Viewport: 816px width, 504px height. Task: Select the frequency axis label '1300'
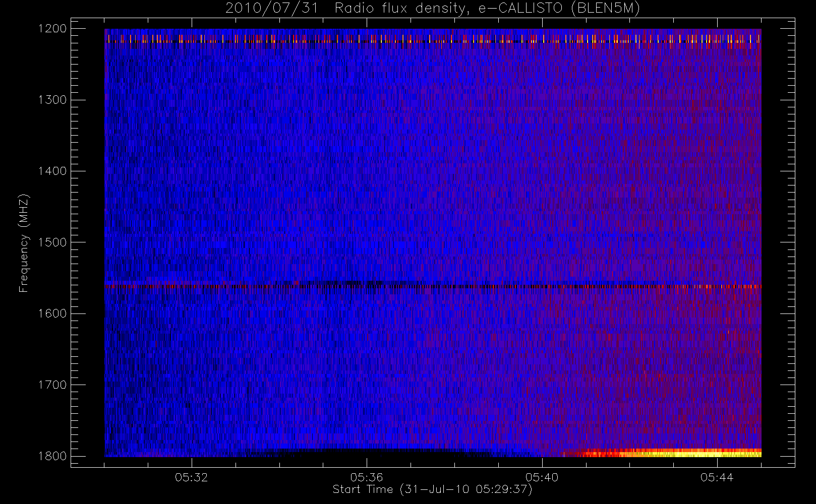tap(52, 100)
